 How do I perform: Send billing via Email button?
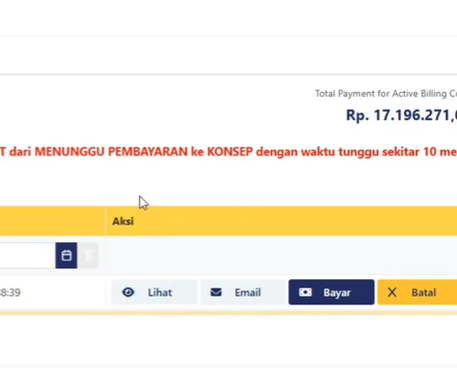[x=243, y=292]
